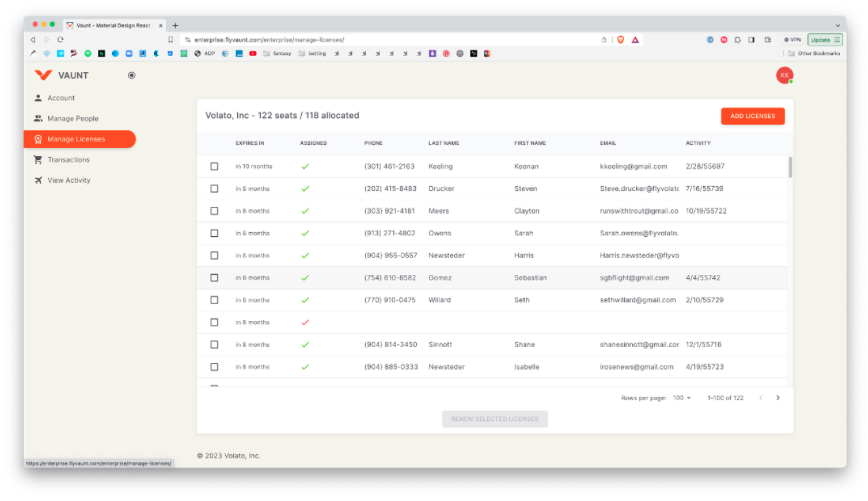Screen dimensions: 868x501
Task: Switch to the Vaunt browser tab
Action: click(x=114, y=25)
